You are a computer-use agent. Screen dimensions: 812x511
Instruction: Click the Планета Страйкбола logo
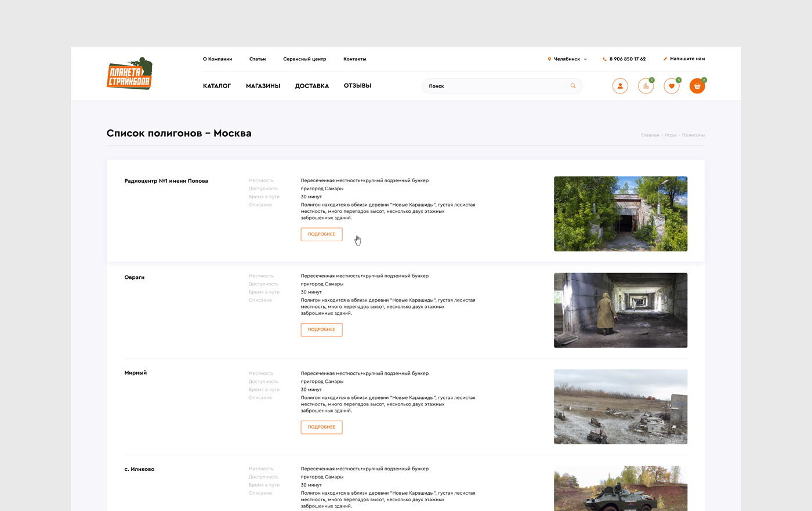click(x=129, y=73)
